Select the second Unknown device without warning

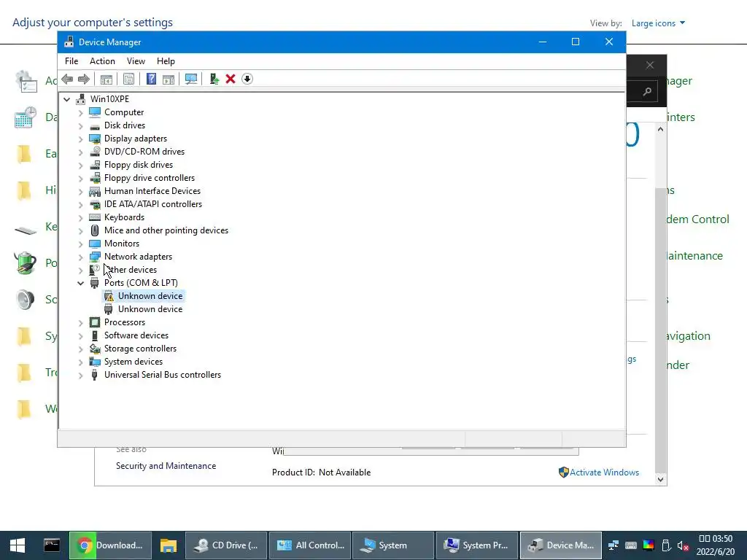[x=150, y=309]
